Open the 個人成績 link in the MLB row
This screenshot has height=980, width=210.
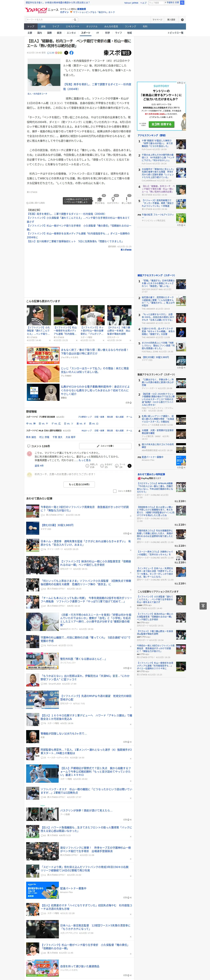pyautogui.click(x=120, y=431)
